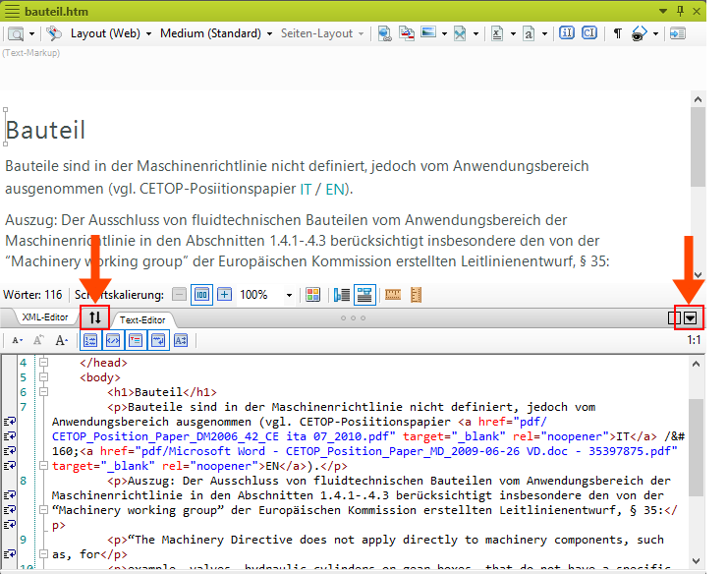
Task: Click the horizontal ruler icon
Action: pyautogui.click(x=393, y=294)
